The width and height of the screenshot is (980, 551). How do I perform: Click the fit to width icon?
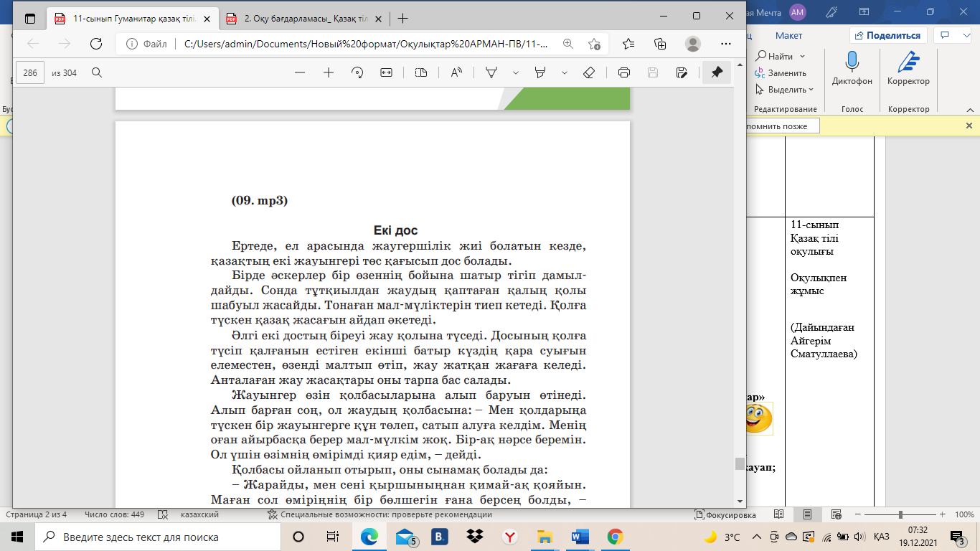point(387,72)
